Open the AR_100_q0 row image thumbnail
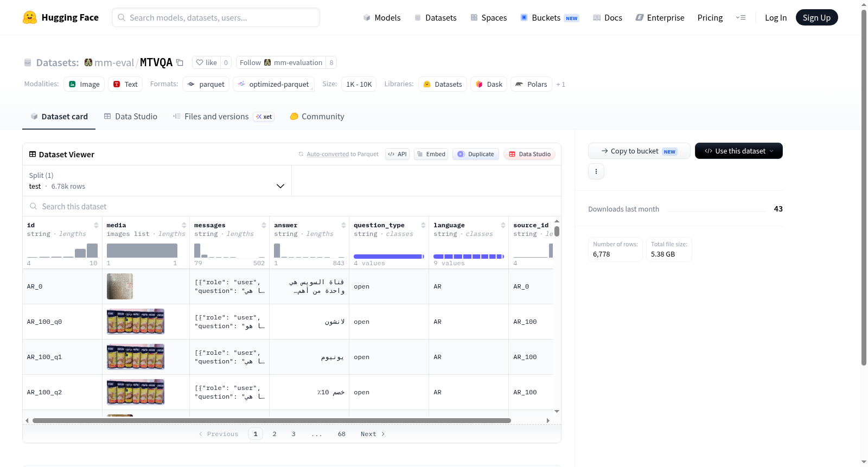Image resolution: width=868 pixels, height=467 pixels. click(136, 322)
